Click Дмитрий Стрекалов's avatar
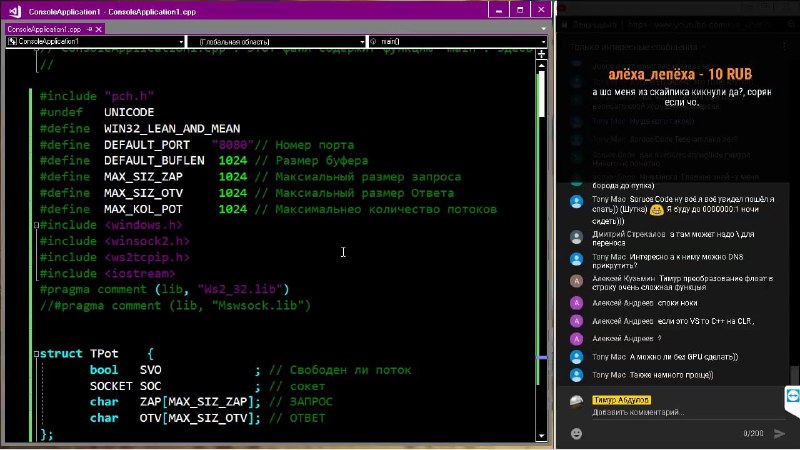The width and height of the screenshot is (800, 450). pyautogui.click(x=577, y=237)
